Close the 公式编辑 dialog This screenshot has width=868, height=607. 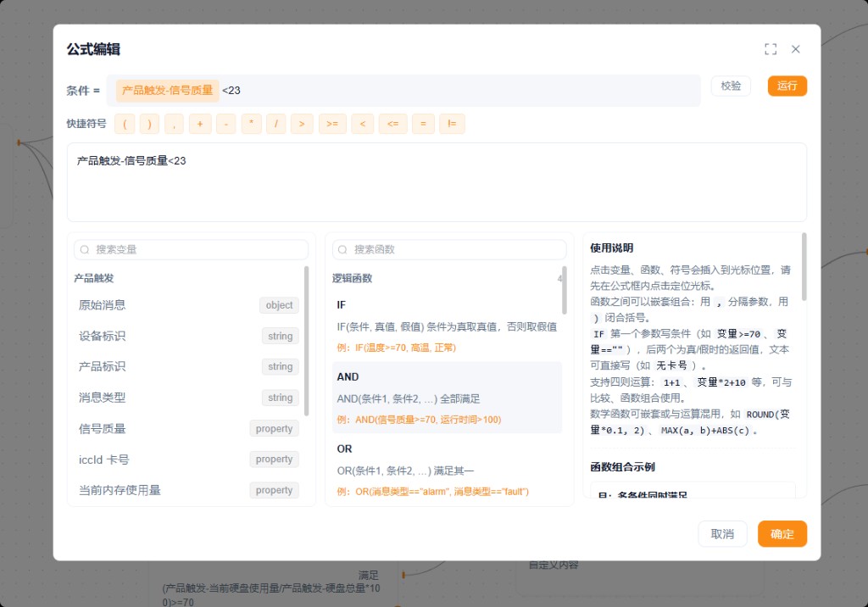(x=795, y=49)
